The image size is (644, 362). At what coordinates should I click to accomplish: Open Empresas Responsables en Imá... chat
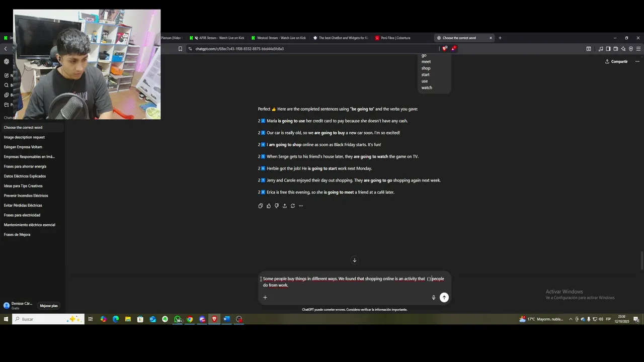point(32,156)
